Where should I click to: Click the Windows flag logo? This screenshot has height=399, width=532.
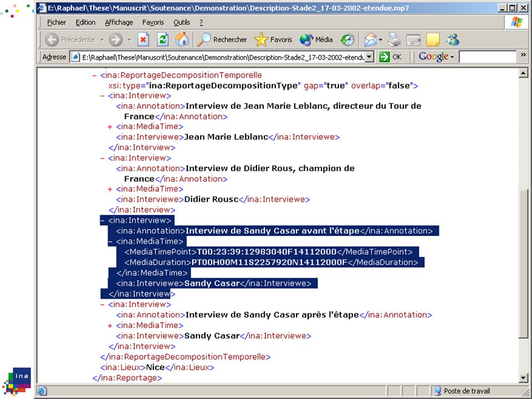click(516, 22)
